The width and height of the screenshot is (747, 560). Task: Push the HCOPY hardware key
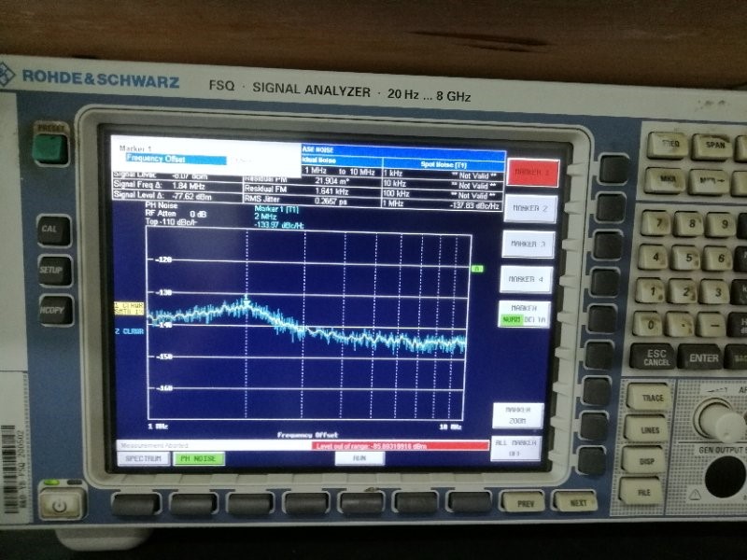55,311
